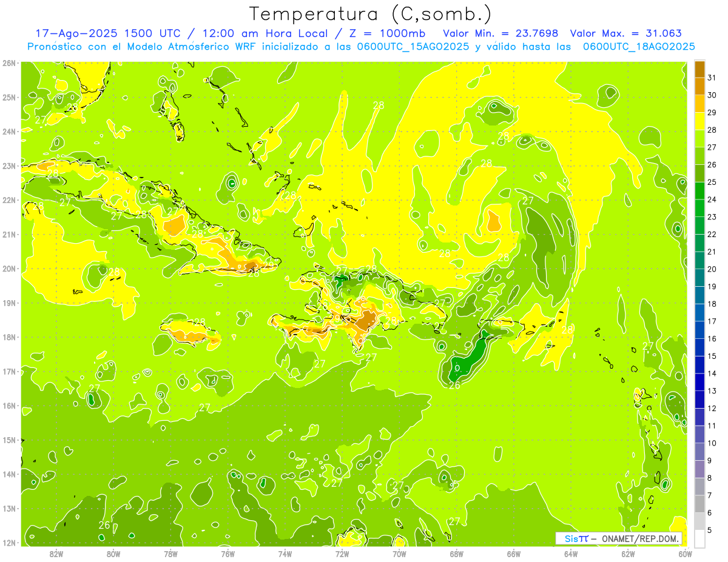Click the '19N' latitude axis label
The image size is (728, 562).
pyautogui.click(x=10, y=303)
